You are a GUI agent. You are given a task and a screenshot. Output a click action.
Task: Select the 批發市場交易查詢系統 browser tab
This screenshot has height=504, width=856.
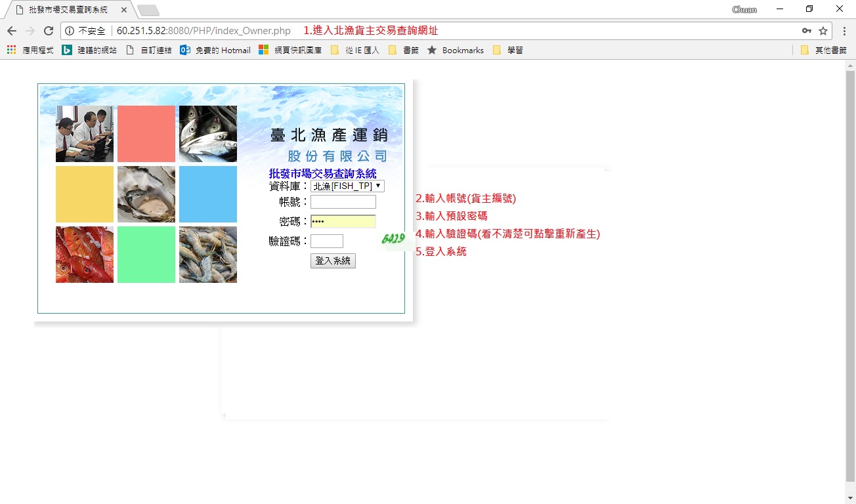(68, 10)
